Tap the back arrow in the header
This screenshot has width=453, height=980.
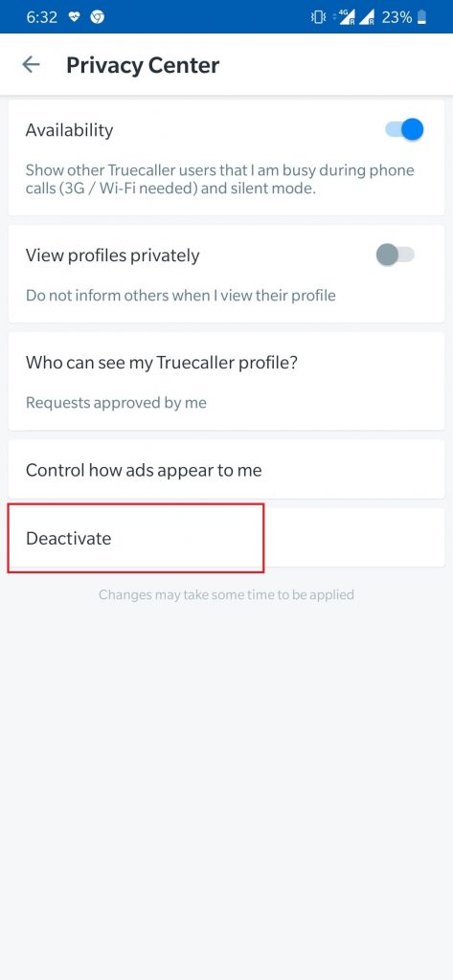[x=31, y=64]
